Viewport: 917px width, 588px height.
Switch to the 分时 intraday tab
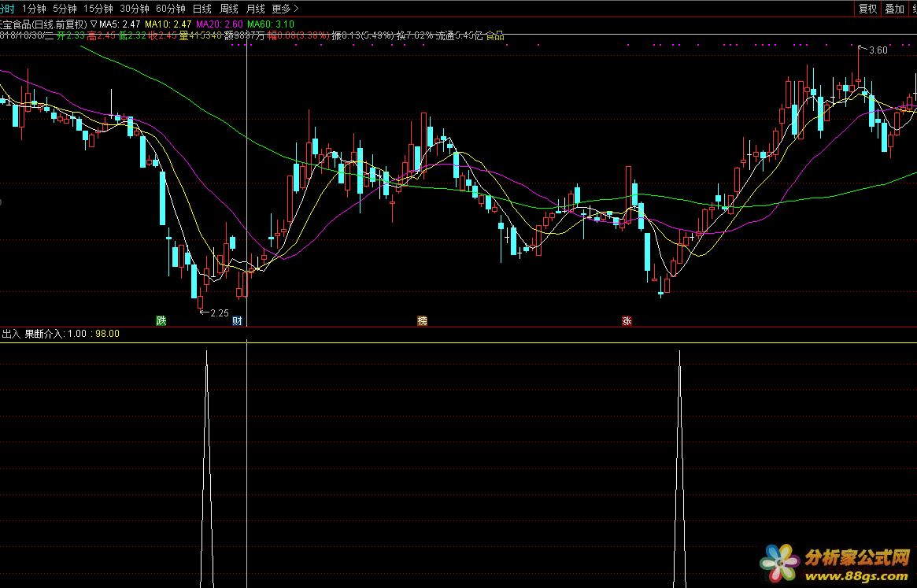tap(7, 9)
